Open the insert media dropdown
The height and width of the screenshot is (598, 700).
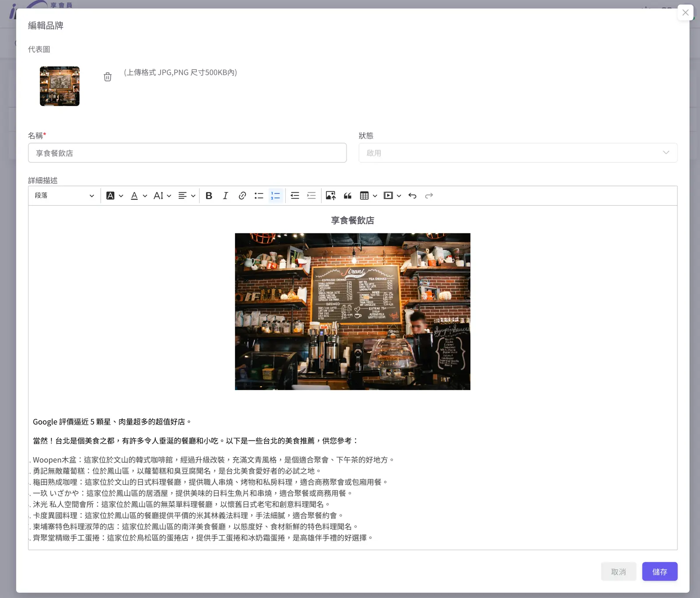click(392, 196)
